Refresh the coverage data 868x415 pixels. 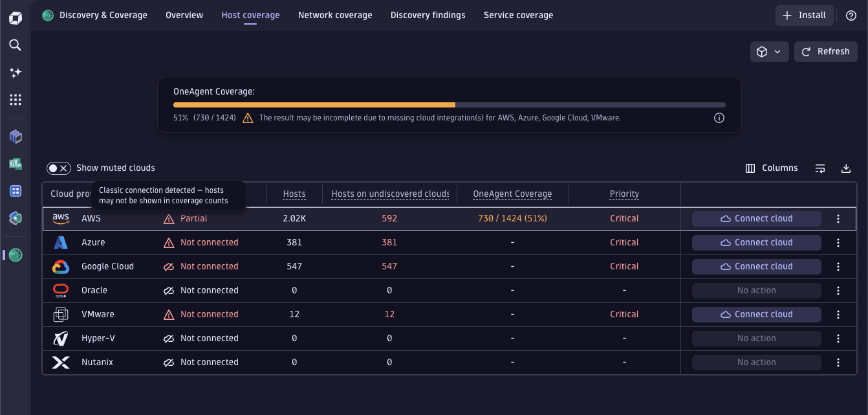coord(826,52)
